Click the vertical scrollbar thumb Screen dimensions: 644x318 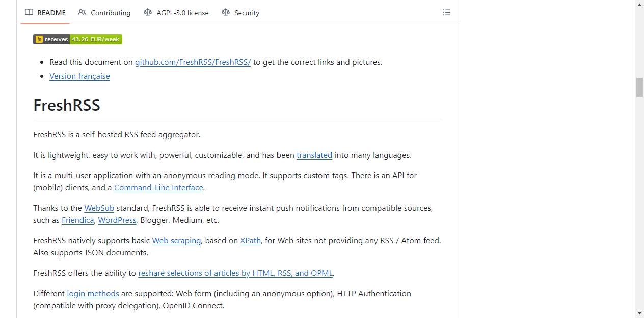639,87
